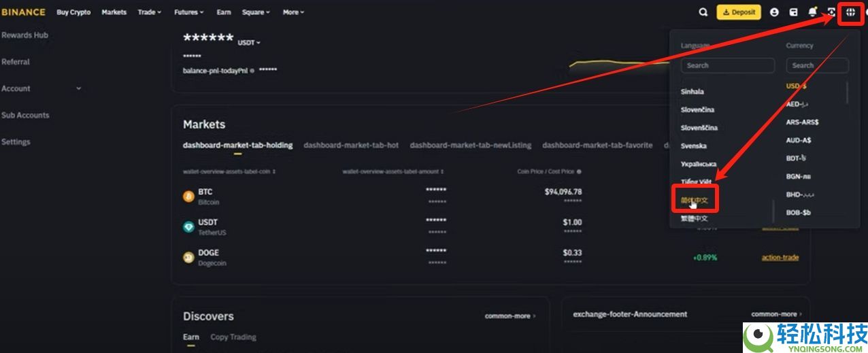The height and width of the screenshot is (353, 868).
Task: Open the USDT balance currency dropdown
Action: pyautogui.click(x=249, y=43)
